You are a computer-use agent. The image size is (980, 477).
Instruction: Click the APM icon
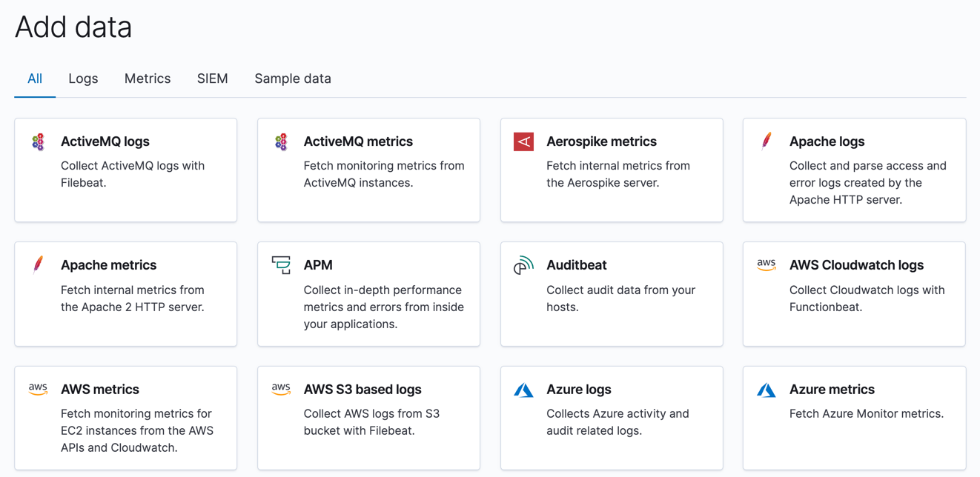pyautogui.click(x=281, y=265)
